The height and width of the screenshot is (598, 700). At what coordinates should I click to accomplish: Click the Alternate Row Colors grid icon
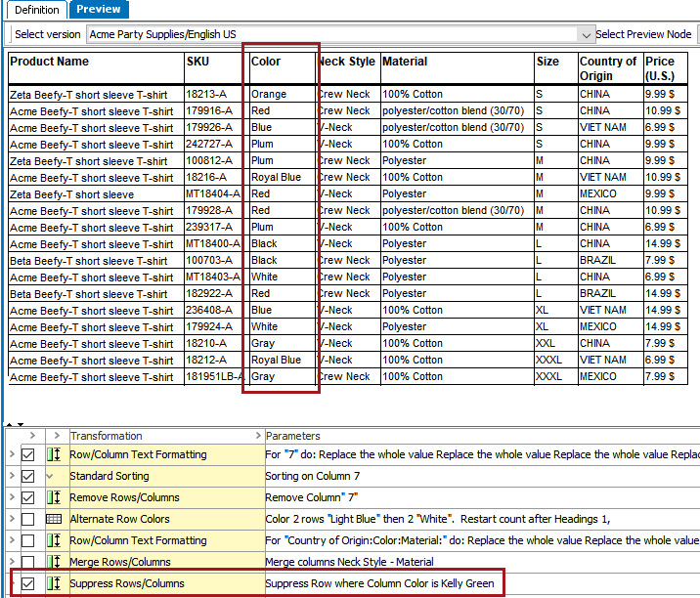coord(54,520)
